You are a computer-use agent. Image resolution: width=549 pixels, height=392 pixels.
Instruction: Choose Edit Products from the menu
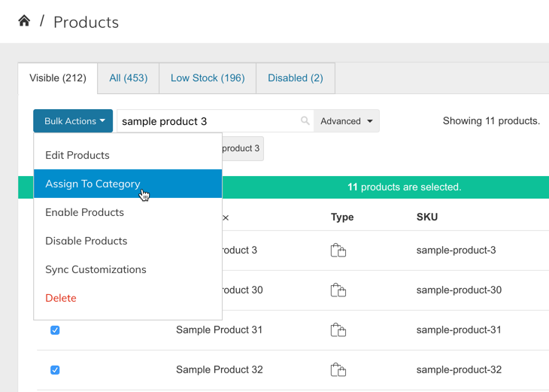tap(77, 156)
